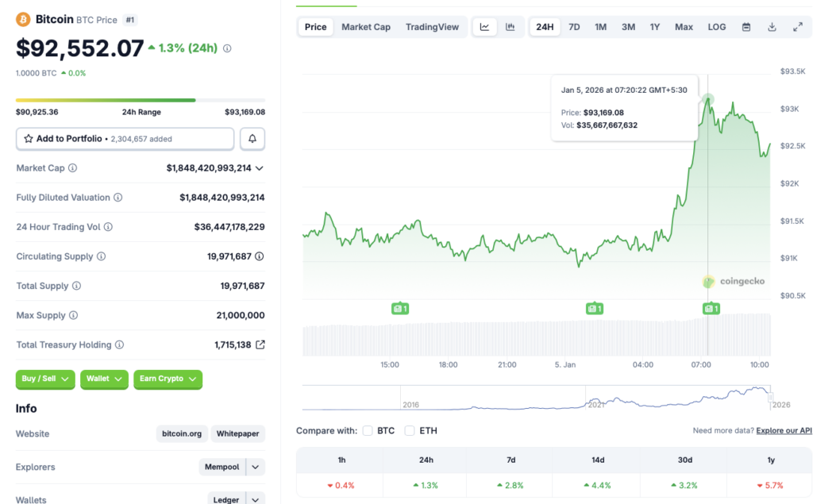
Task: Download the chart data
Action: coord(771,26)
